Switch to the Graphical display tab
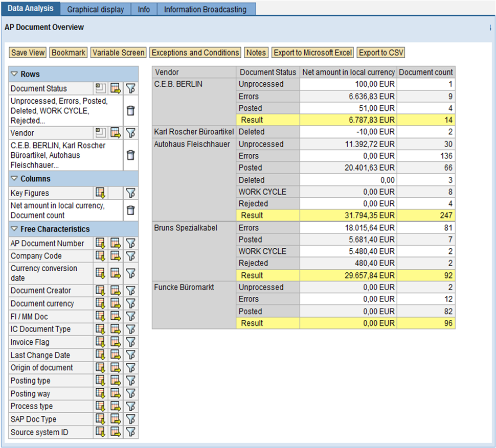The image size is (496, 448). tap(95, 9)
